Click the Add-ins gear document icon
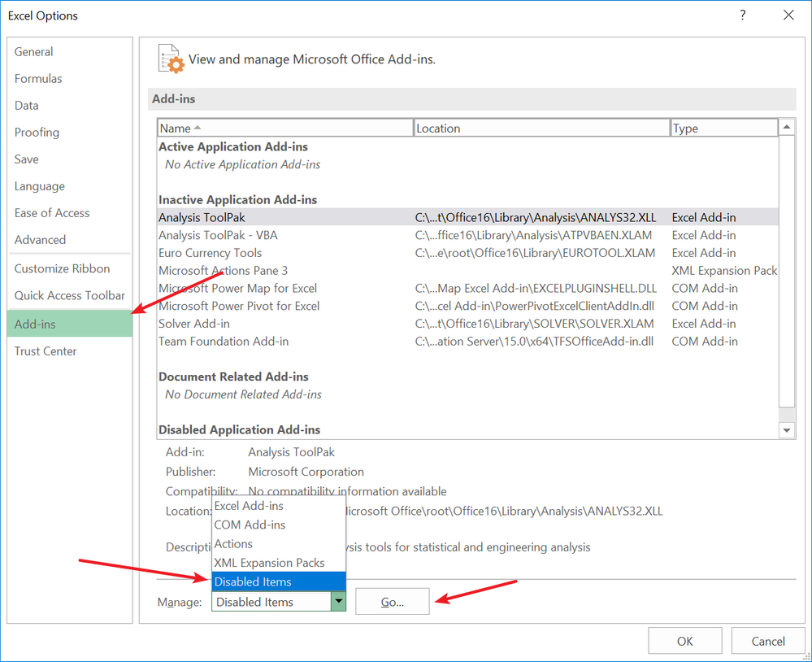 coord(171,59)
